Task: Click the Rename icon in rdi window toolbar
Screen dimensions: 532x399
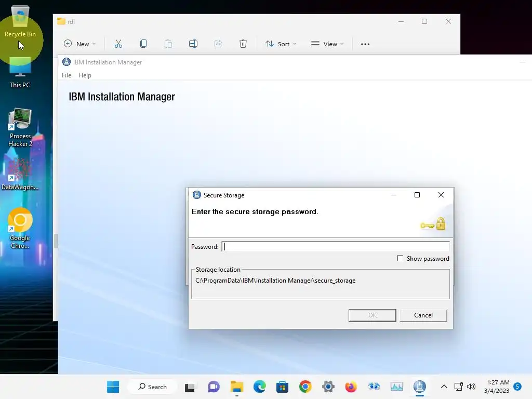Action: pos(193,44)
